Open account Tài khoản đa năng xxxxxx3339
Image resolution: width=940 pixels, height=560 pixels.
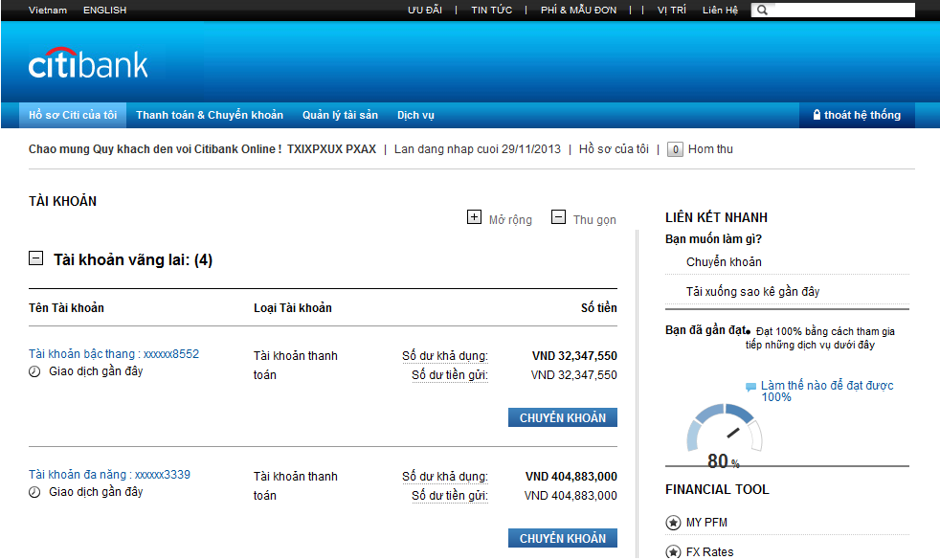(110, 475)
